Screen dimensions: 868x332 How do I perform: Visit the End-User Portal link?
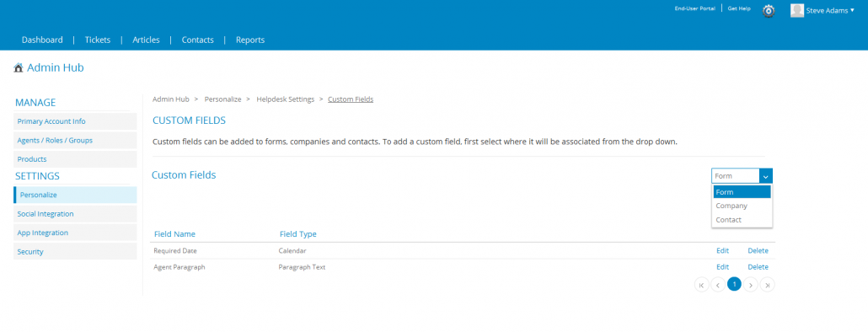coord(694,9)
